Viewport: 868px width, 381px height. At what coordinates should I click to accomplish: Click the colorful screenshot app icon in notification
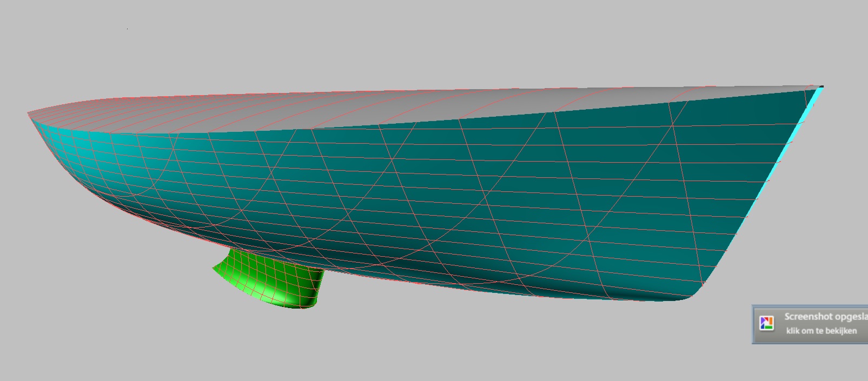pyautogui.click(x=766, y=324)
